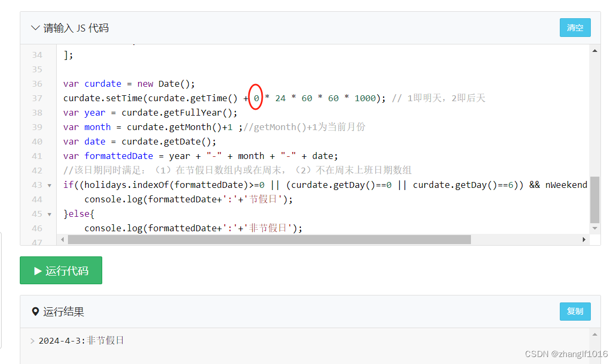Click new Date() on line 36
The width and height of the screenshot is (616, 364).
point(163,84)
